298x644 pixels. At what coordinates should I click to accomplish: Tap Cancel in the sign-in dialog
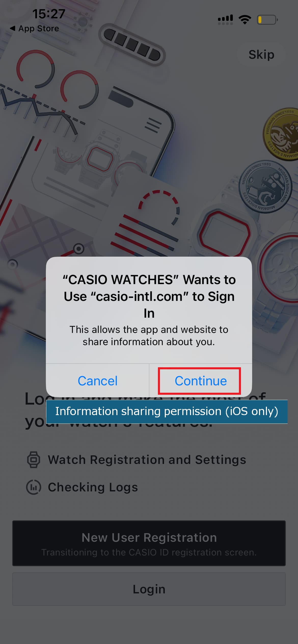click(x=98, y=381)
